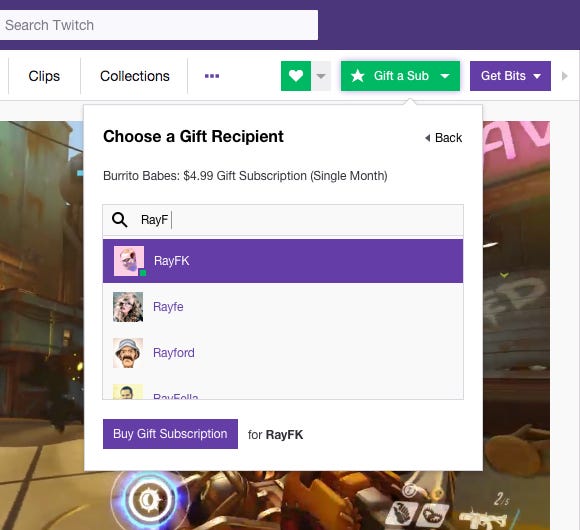Viewport: 580px width, 530px height.
Task: Go Back to the previous gift step
Action: (x=444, y=138)
